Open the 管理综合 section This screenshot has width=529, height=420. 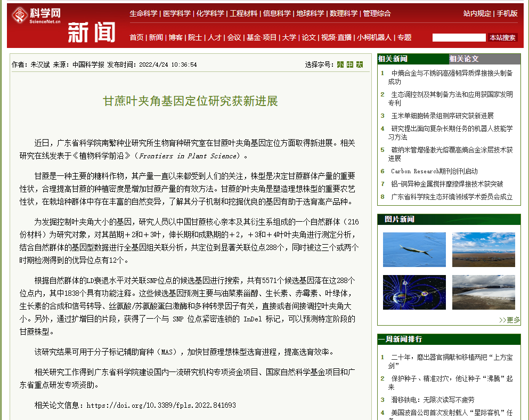[x=377, y=13]
